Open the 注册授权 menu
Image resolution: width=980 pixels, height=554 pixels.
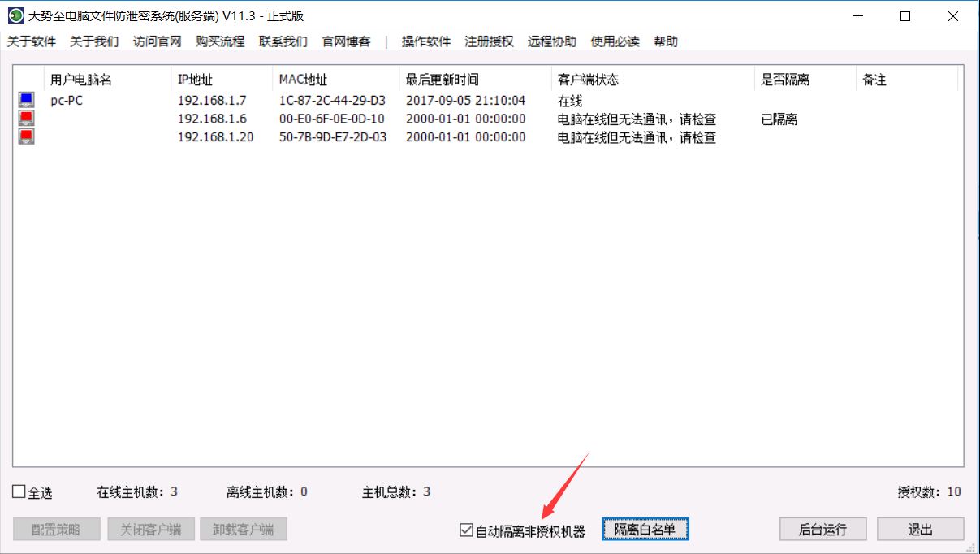click(x=490, y=41)
